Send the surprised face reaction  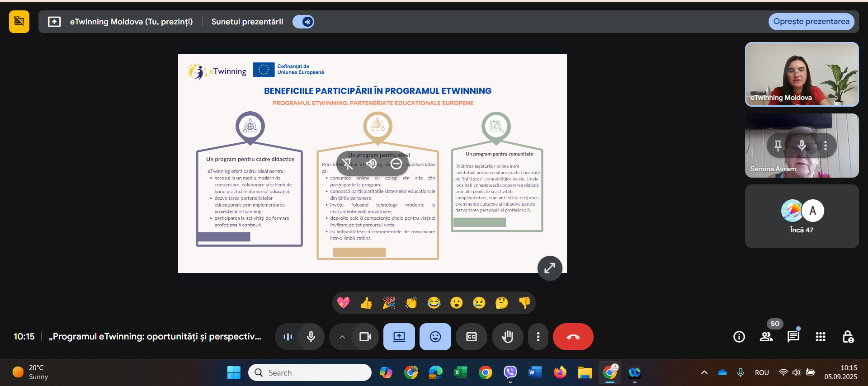(457, 303)
